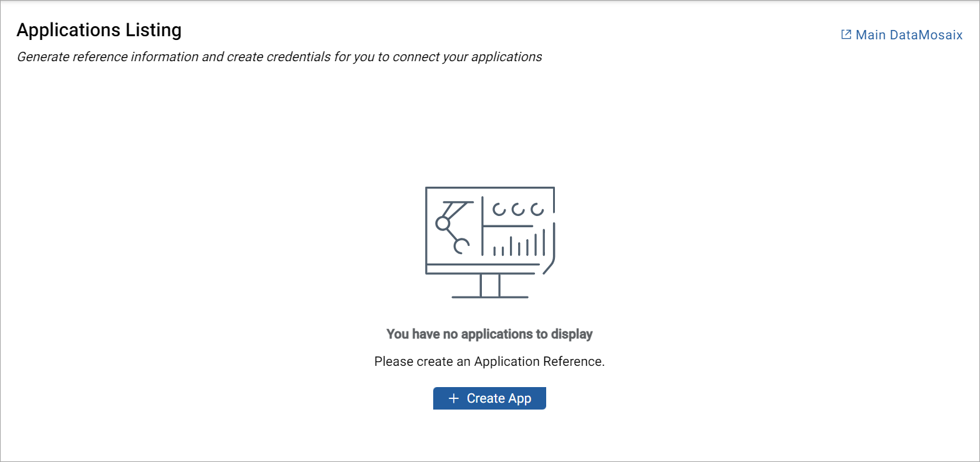Click the Applications Listing heading
The height and width of the screenshot is (462, 980).
point(99,30)
